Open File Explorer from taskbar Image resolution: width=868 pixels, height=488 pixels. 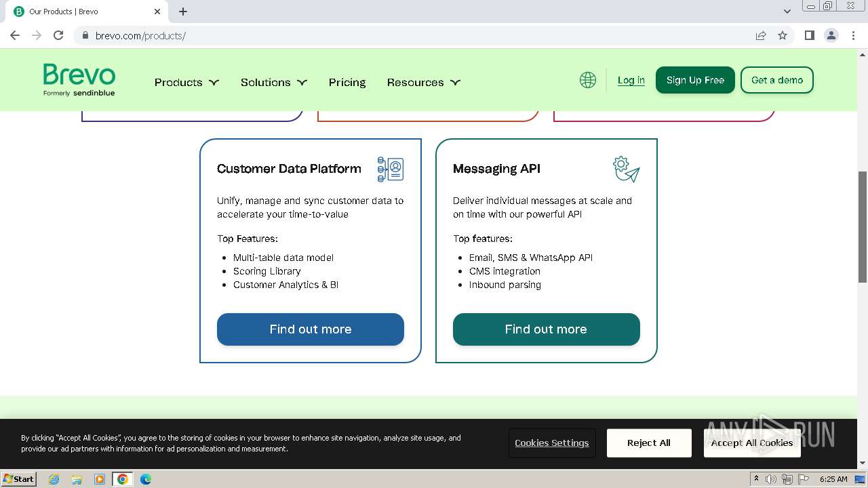pyautogui.click(x=77, y=479)
